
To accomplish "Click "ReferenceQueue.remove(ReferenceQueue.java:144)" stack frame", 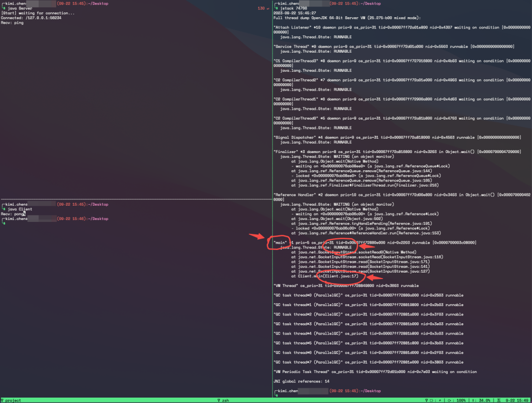I will (x=362, y=171).
